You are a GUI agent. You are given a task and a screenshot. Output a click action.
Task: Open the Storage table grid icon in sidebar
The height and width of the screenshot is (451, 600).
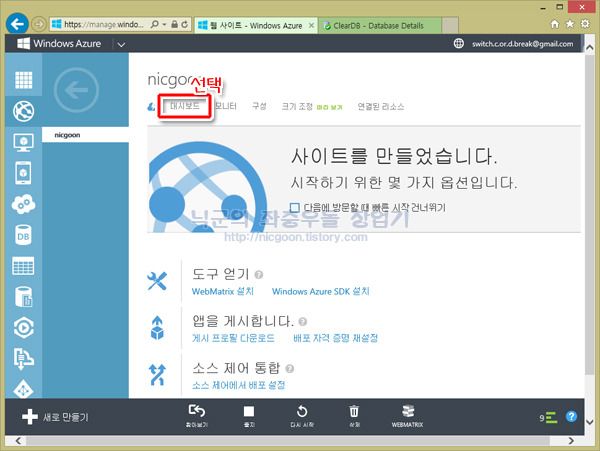click(x=23, y=266)
